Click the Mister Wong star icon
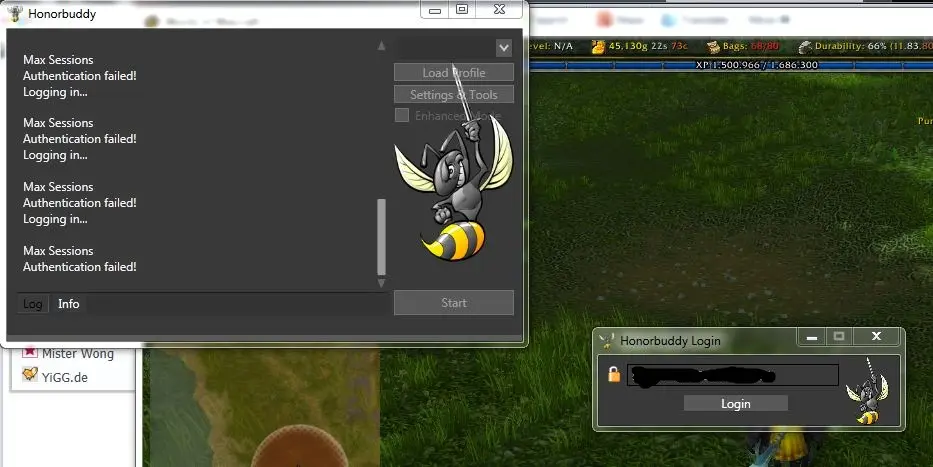933x467 pixels. pos(30,352)
